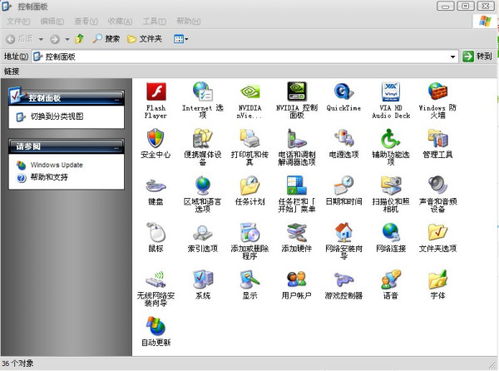499x371 pixels.
Task: Open 辅助功能选项 accessibility icon
Action: (391, 139)
